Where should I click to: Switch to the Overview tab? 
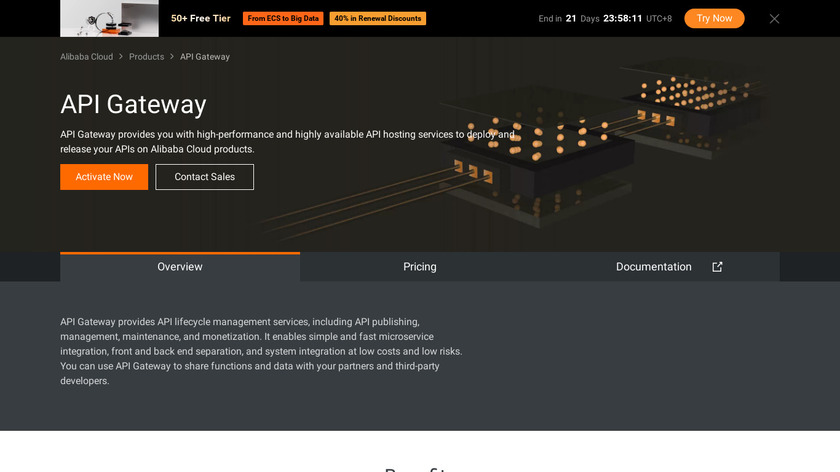click(180, 267)
